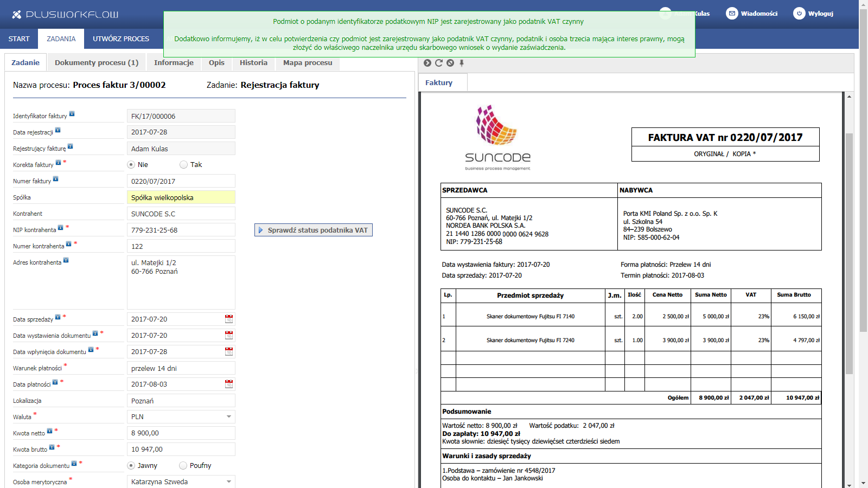Click the crossed-circle icon in document toolbar
The image size is (868, 488).
click(450, 63)
